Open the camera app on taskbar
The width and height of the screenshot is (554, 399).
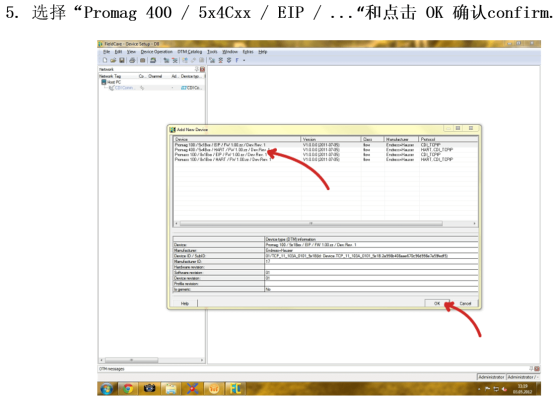(149, 388)
